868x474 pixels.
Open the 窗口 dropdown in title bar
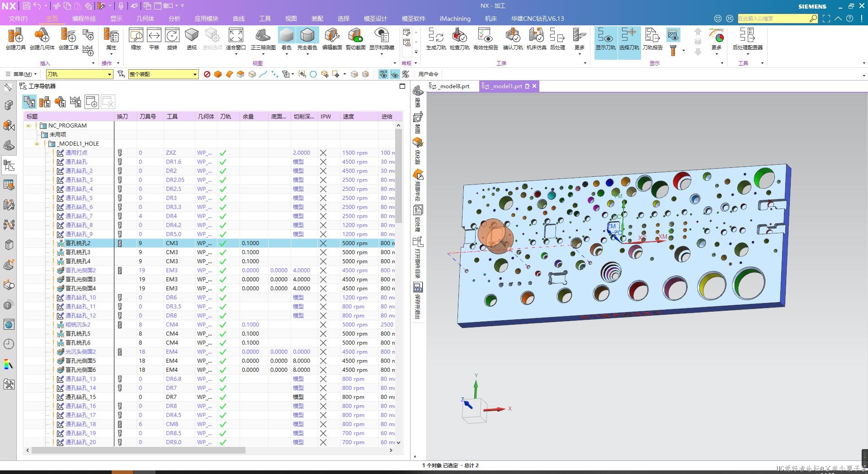[x=168, y=6]
